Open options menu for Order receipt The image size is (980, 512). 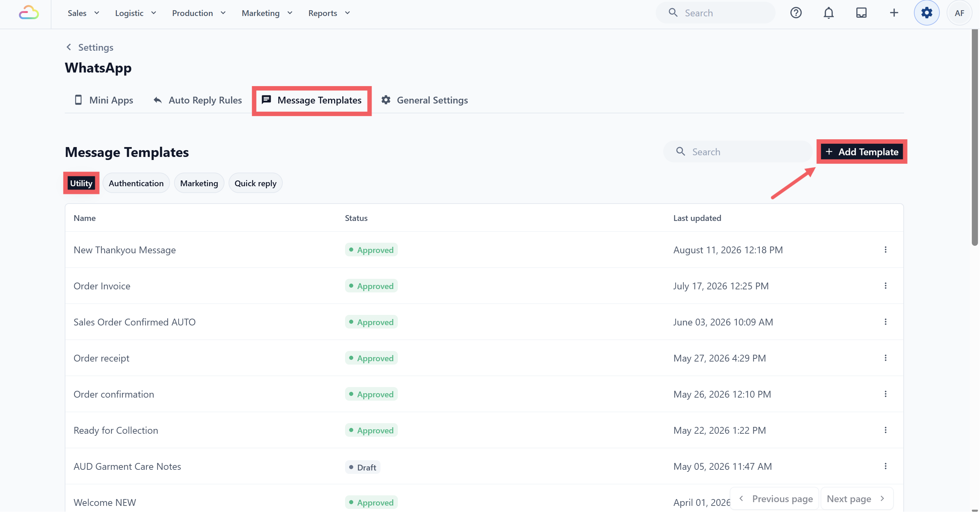[885, 358]
